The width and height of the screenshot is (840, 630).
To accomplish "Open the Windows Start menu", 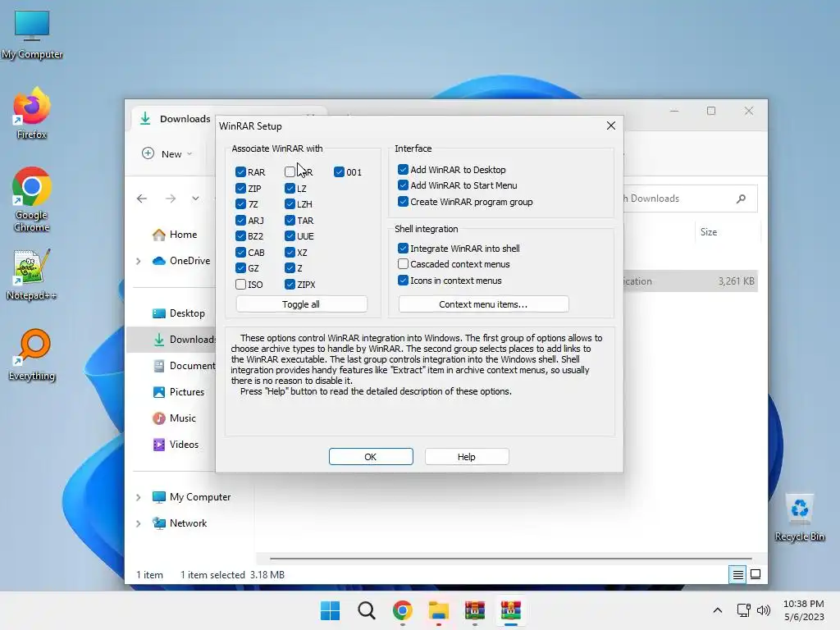I will click(x=330, y=610).
